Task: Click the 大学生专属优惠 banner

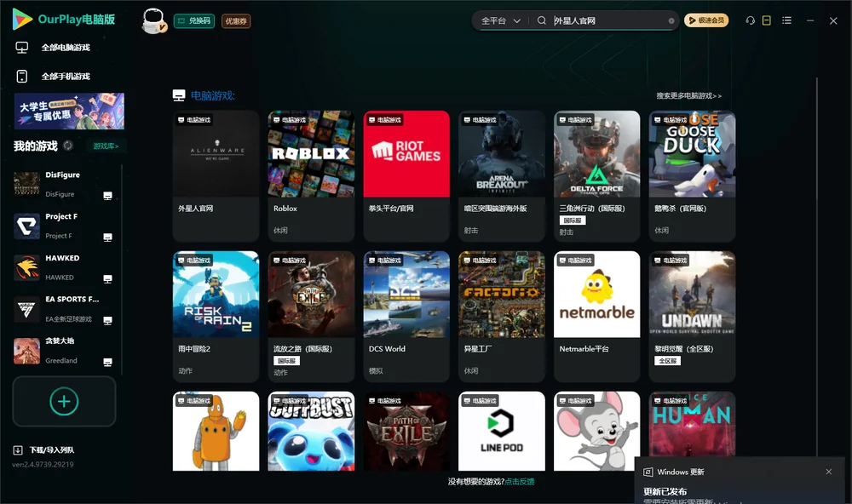Action: tap(69, 111)
